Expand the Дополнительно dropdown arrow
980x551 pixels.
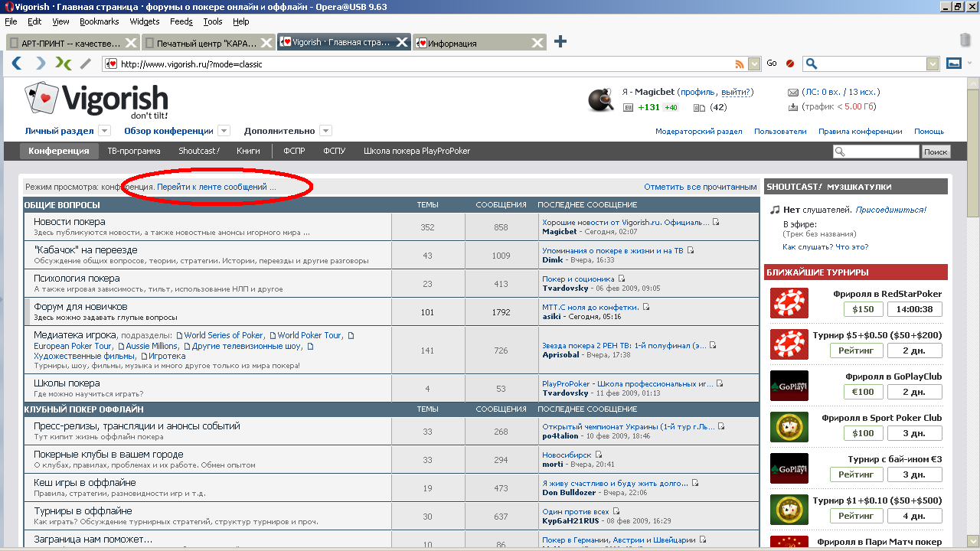tap(325, 131)
